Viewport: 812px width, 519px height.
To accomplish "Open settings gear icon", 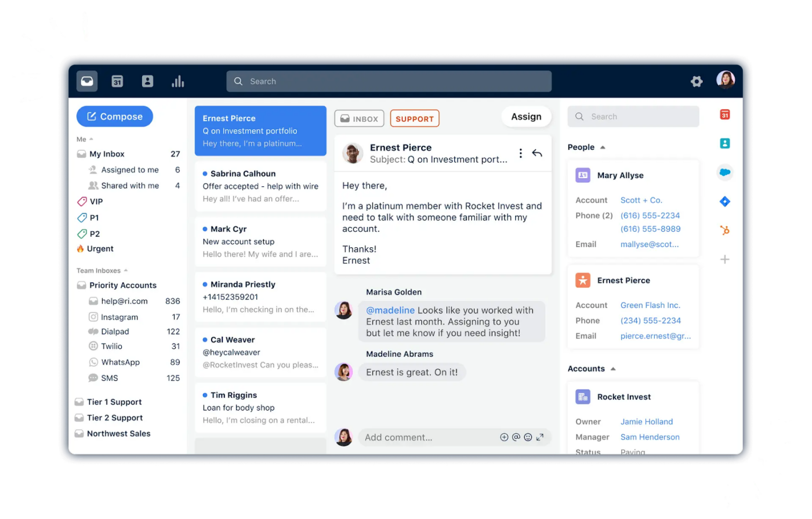I will pos(697,82).
